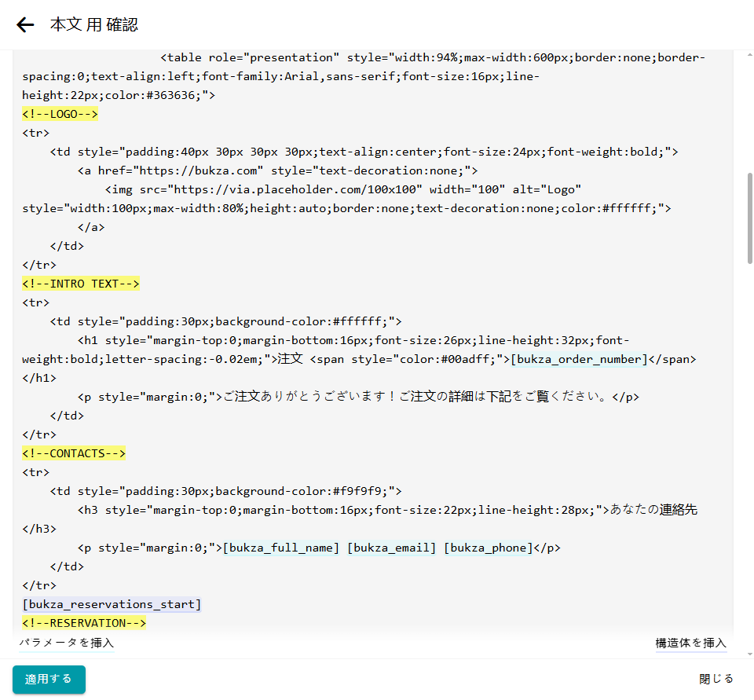
Task: Click the vertical scrollbar thumb
Action: point(749,218)
